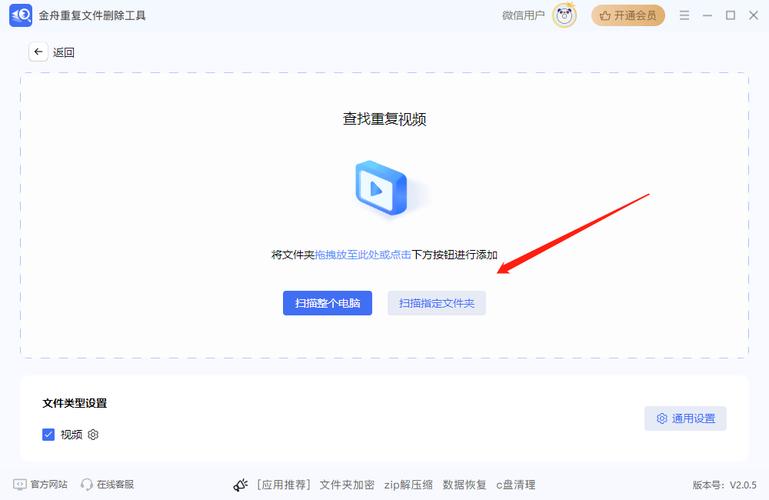Click the video settings gear icon

pyautogui.click(x=93, y=434)
